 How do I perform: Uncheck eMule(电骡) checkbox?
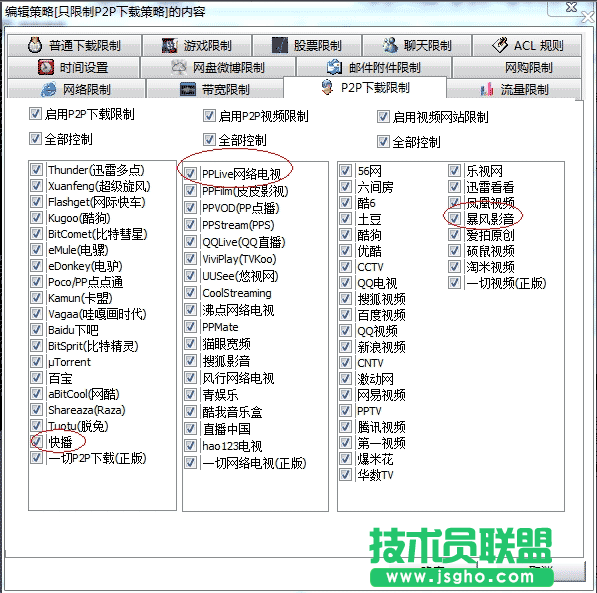36,249
